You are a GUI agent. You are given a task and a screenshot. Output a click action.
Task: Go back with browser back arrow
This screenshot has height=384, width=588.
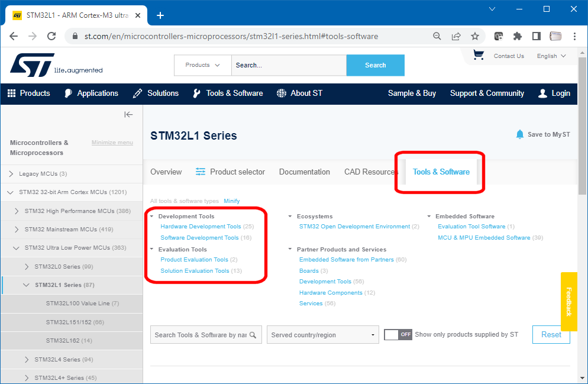[14, 36]
